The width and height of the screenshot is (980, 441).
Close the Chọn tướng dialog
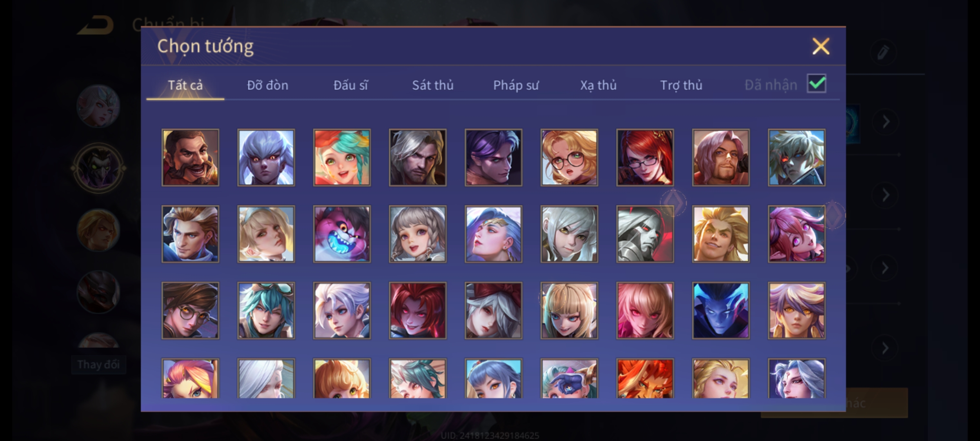tap(821, 46)
